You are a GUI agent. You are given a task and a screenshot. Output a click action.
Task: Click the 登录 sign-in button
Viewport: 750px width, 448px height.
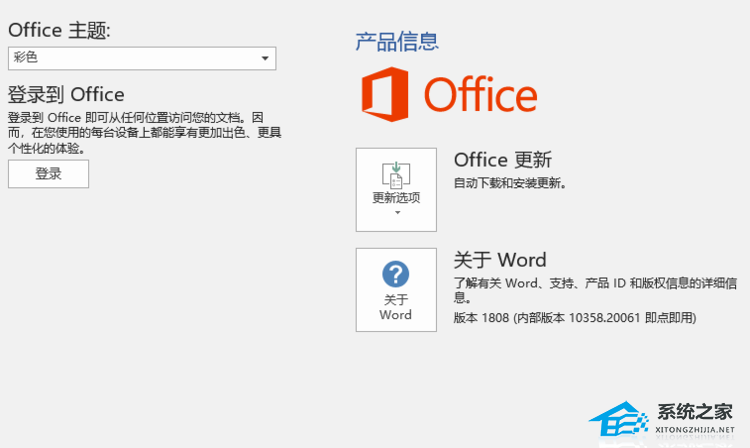48,174
